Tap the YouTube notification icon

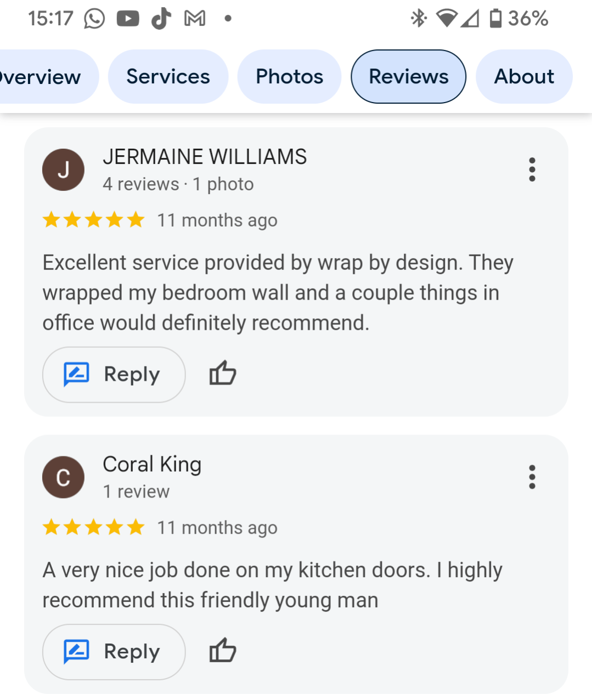pyautogui.click(x=128, y=19)
